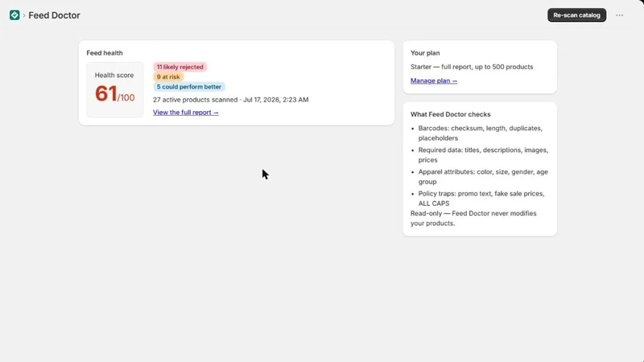Click the Apparel attributes bullet item
The width and height of the screenshot is (644, 362).
point(483,176)
